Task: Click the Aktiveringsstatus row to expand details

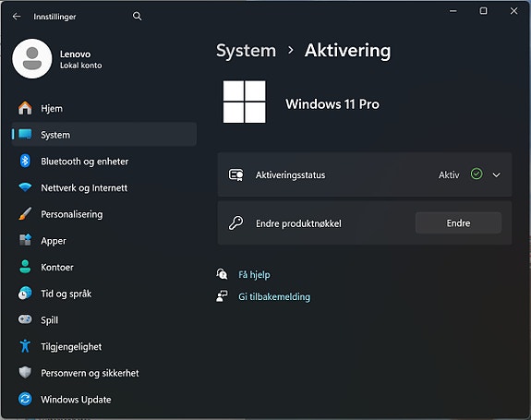Action: point(365,174)
